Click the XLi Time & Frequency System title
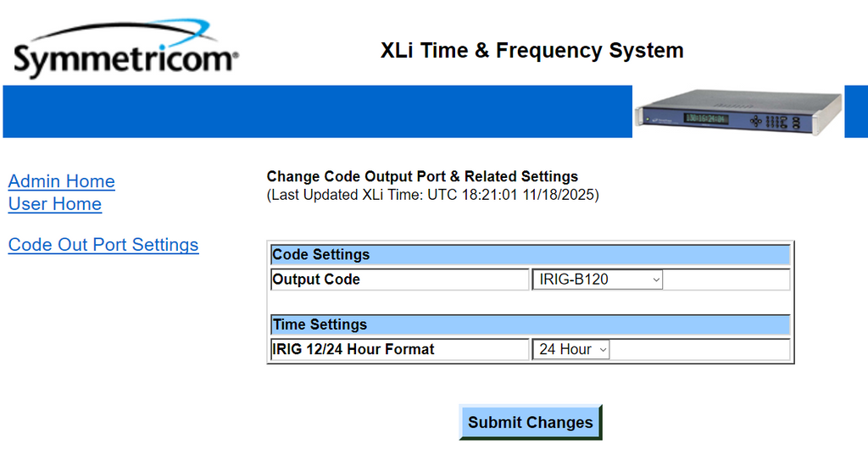Screen dimensions: 868x460 (531, 51)
